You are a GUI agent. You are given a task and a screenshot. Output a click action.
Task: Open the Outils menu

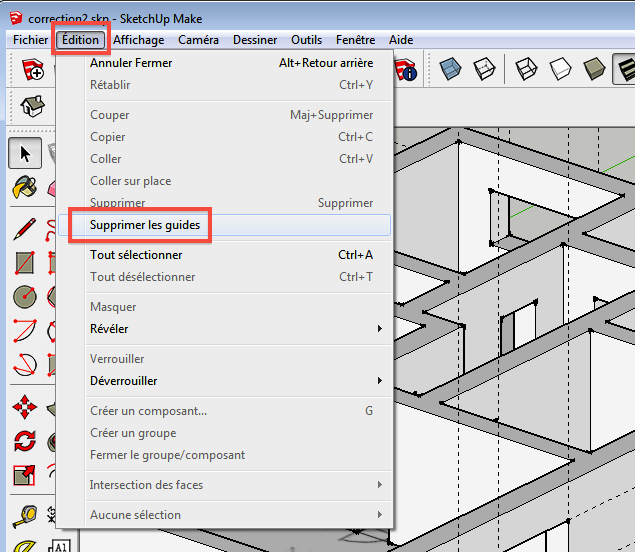coord(307,40)
